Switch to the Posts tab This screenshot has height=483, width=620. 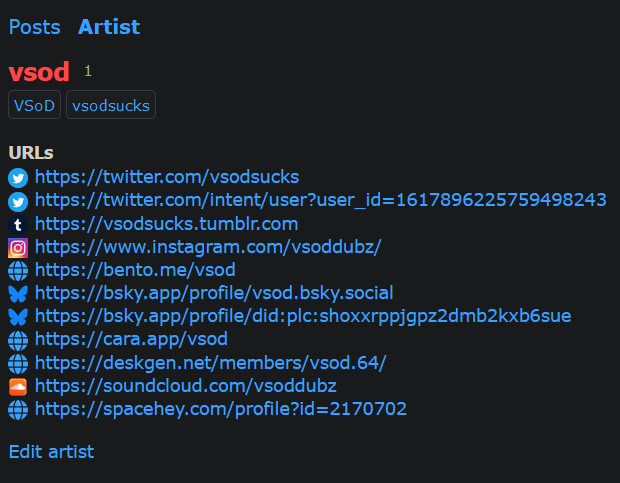tap(34, 27)
